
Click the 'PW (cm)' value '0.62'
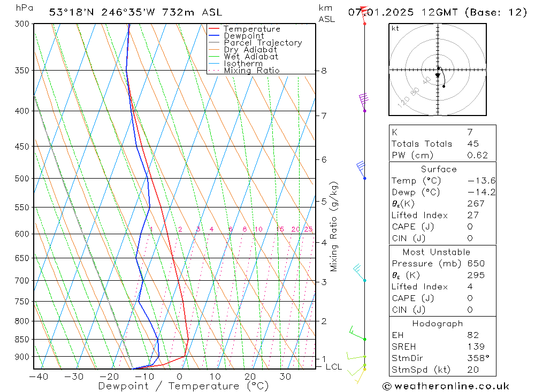click(x=478, y=155)
